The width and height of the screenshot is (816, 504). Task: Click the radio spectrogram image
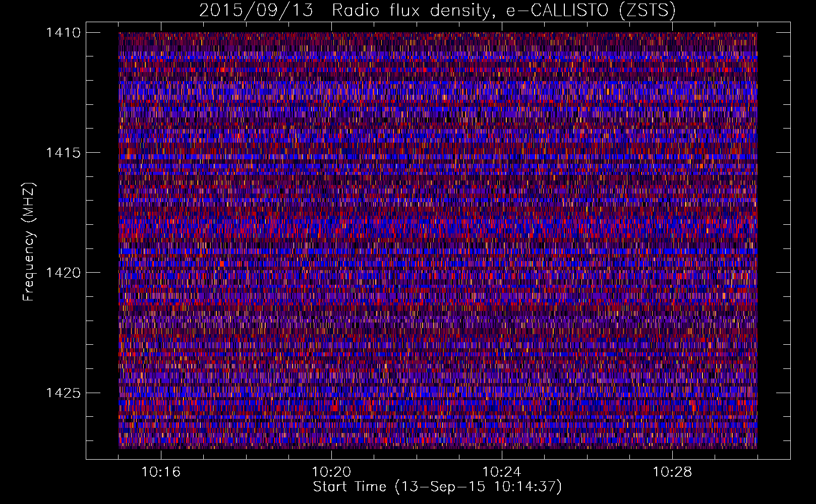pos(438,240)
